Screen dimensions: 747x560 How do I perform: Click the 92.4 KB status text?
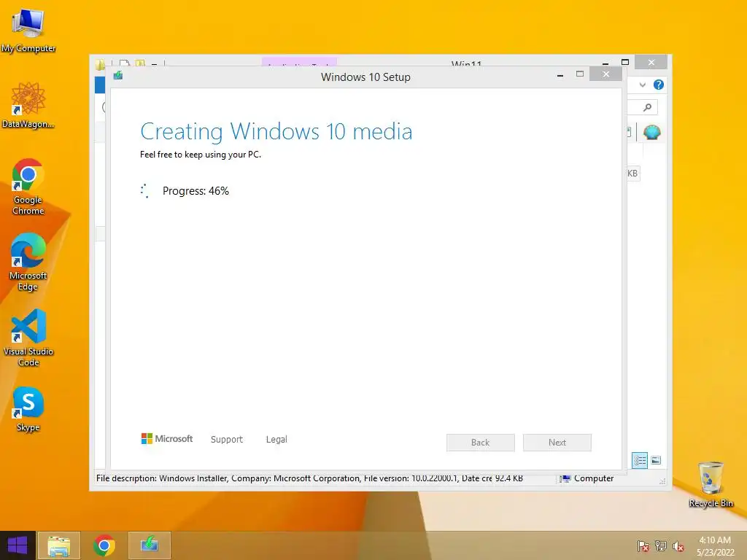pyautogui.click(x=508, y=478)
